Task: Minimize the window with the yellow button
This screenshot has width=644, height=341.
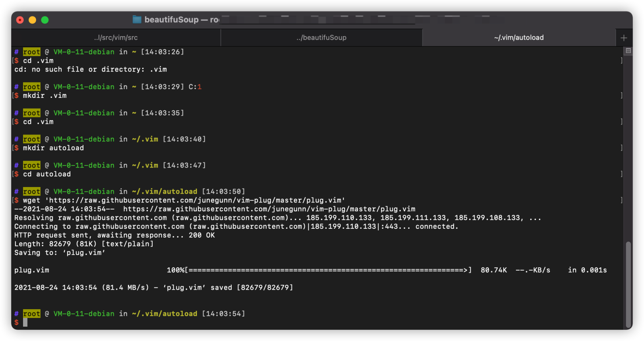Action: [32, 20]
